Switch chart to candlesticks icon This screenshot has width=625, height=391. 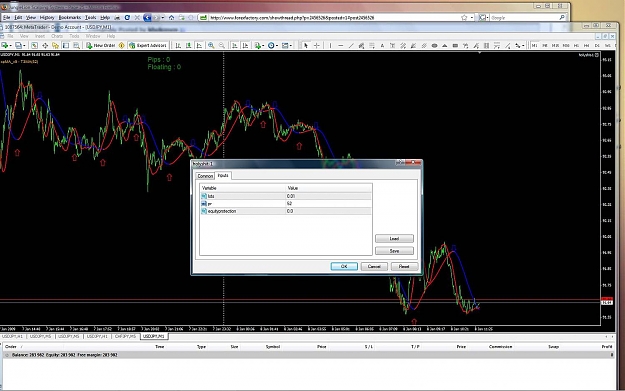point(188,45)
